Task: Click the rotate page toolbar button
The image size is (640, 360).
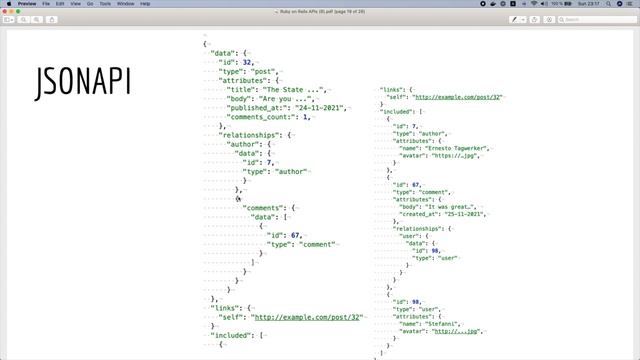Action: coord(534,20)
